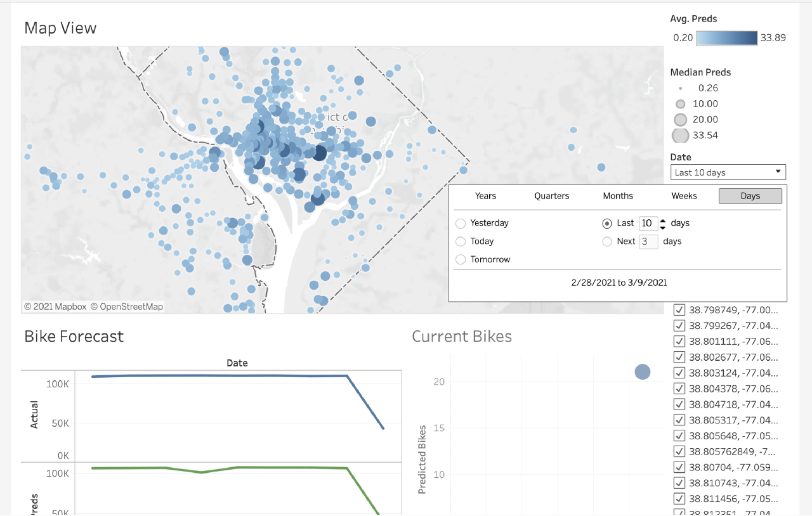Viewport: 812px width, 516px height.
Task: Click the Avg. Preds color gradient legend
Action: point(726,37)
